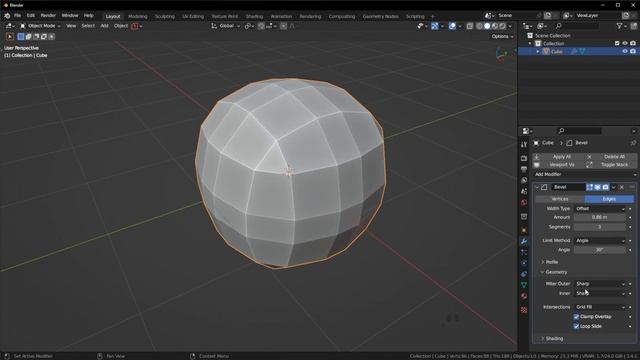Screen dimensions: 640x360
Task: Open viewport gizmo settings icon
Action: tap(435, 26)
